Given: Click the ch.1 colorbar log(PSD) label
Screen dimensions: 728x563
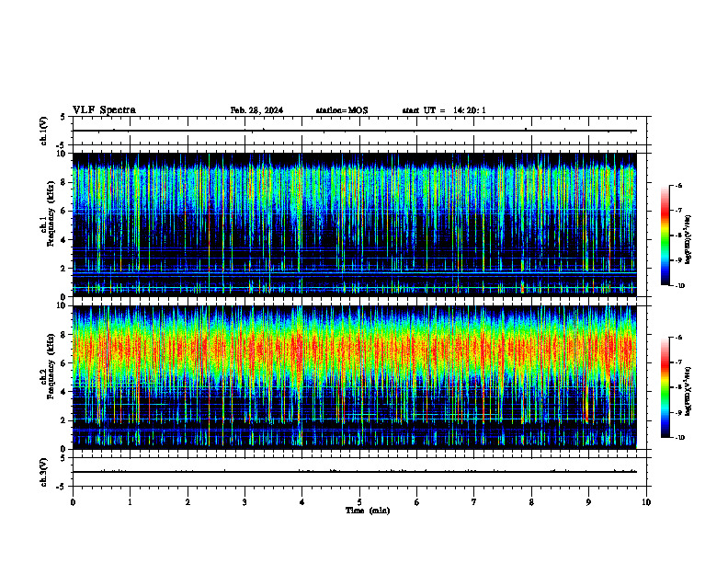Looking at the screenshot, I should 688,240.
